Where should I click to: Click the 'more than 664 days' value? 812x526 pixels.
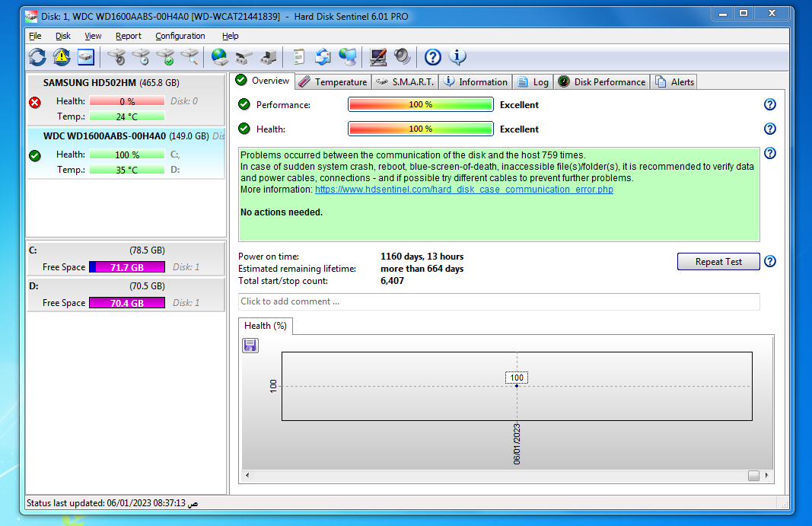tap(422, 269)
